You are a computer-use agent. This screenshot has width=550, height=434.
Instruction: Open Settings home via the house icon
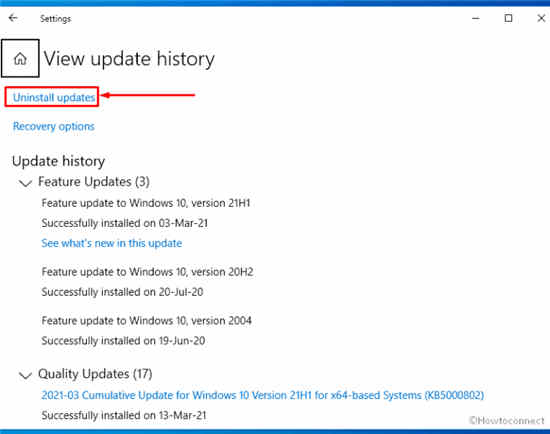point(20,58)
